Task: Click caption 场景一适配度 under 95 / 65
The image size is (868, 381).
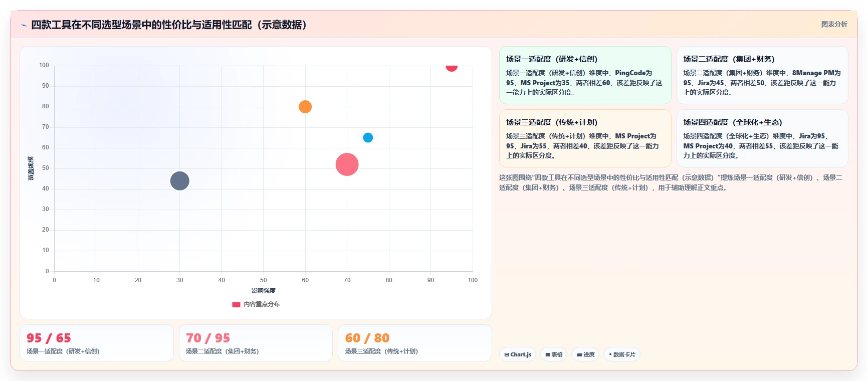Action: point(63,351)
